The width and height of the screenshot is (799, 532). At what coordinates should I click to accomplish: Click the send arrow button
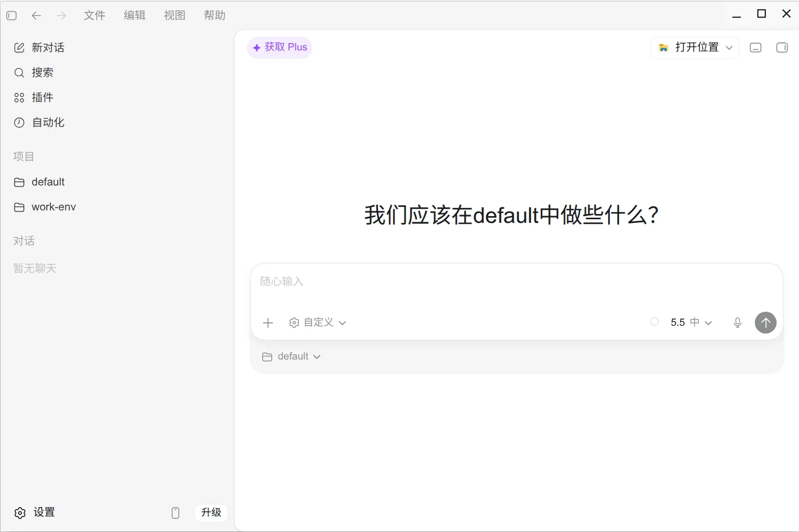click(766, 323)
